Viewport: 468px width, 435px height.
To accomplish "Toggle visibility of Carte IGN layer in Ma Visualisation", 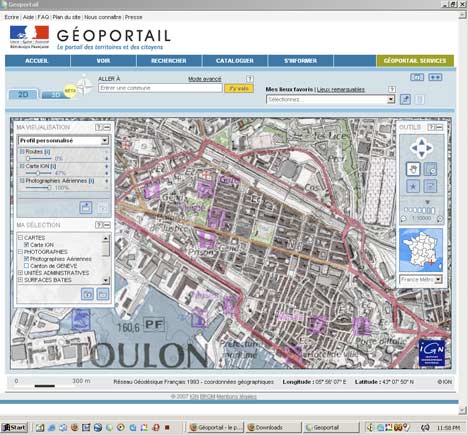I will (x=22, y=166).
